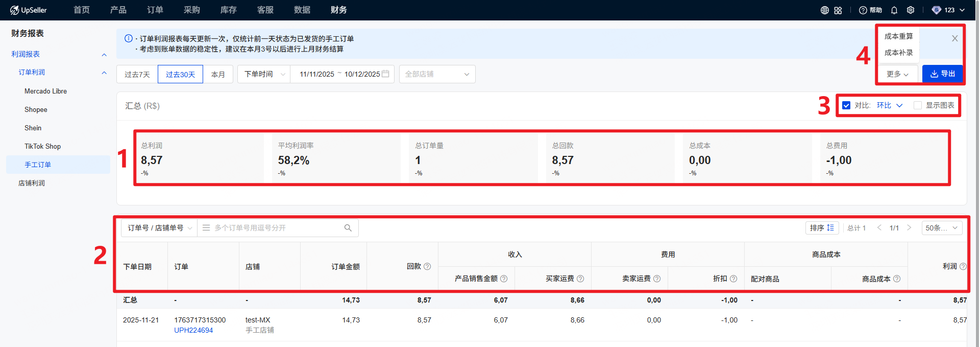
Task: Open order link UPH224694
Action: pos(193,330)
